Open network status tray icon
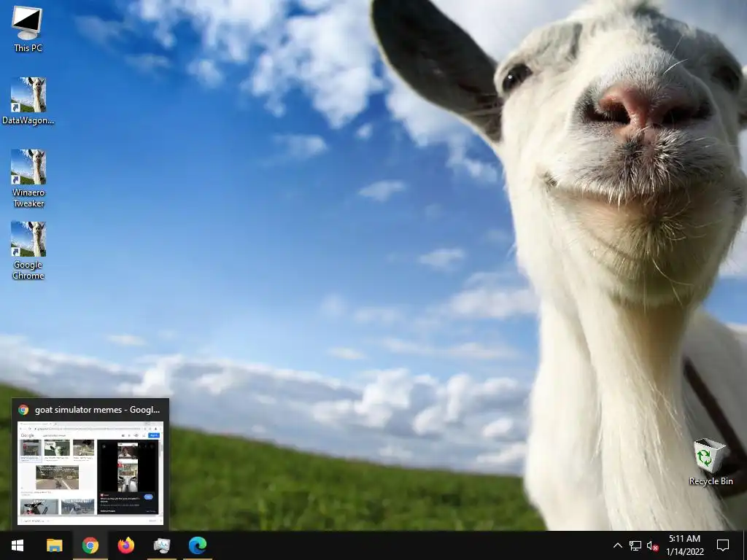This screenshot has width=747, height=560. [635, 545]
